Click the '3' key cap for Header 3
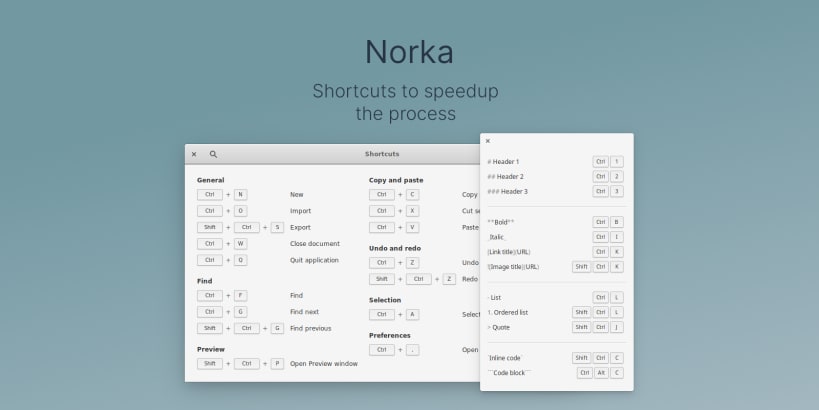This screenshot has height=410, width=819. (x=617, y=191)
